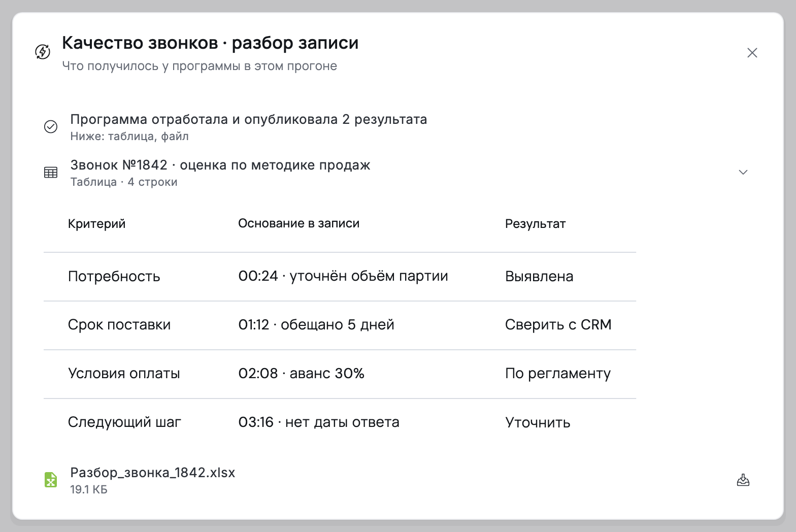Click the '01:12 · обещано 5 дней' cell

click(x=316, y=325)
